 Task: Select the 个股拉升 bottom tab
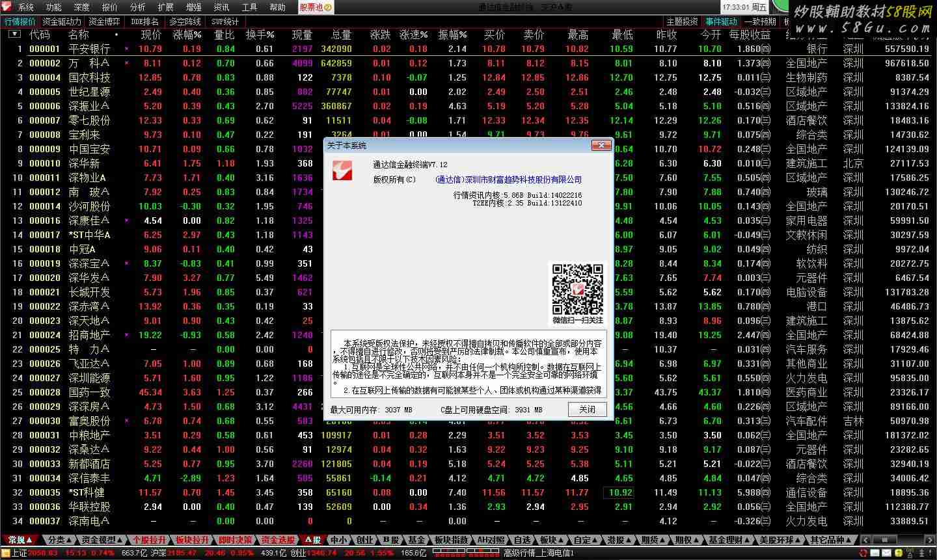point(150,540)
